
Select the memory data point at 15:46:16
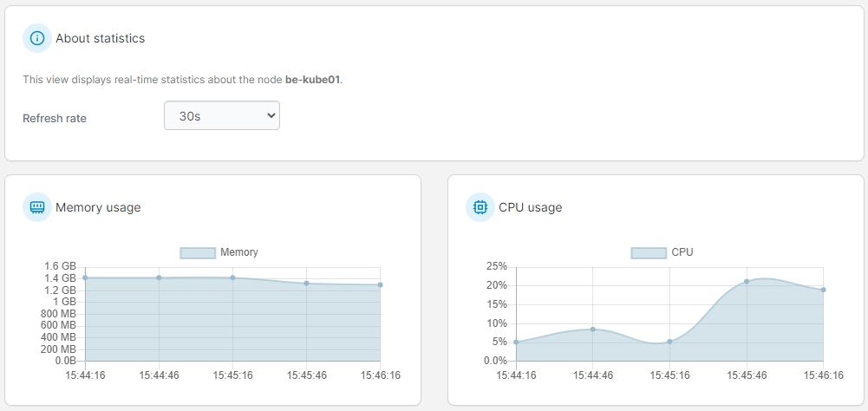pos(380,284)
